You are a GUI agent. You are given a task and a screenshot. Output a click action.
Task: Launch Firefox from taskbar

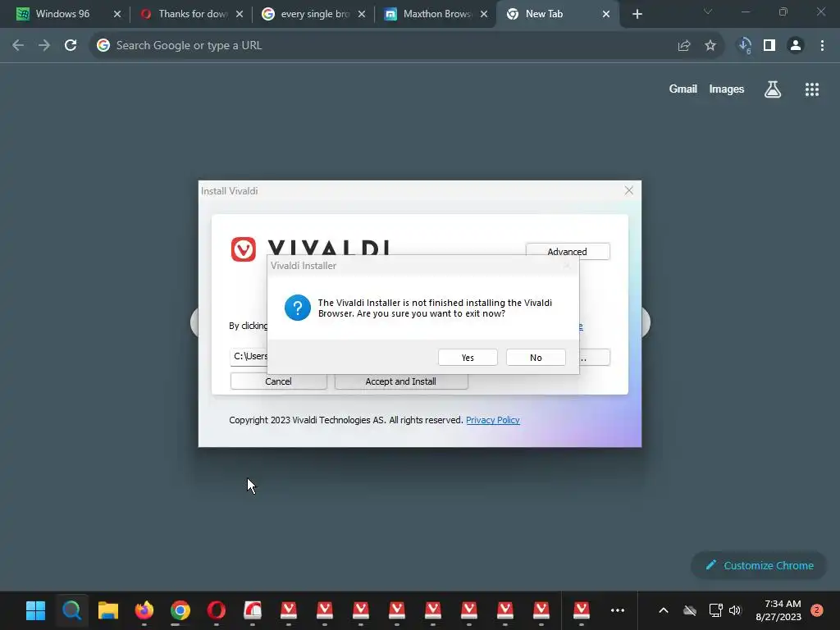pyautogui.click(x=144, y=610)
